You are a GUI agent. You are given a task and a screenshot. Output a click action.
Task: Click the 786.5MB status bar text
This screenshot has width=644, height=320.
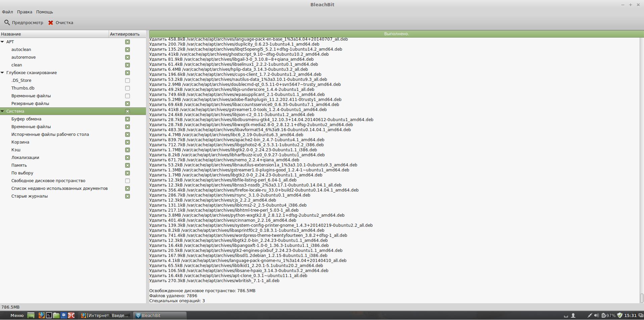(10, 307)
